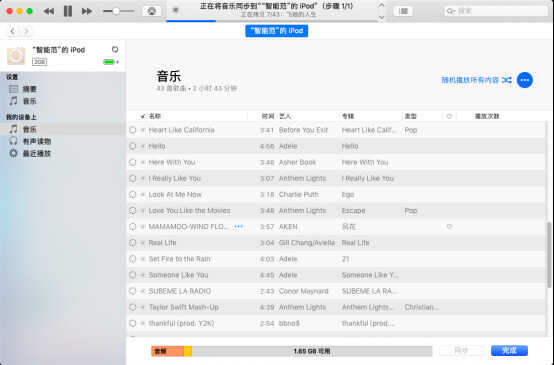
Task: Click the search field
Action: tap(496, 11)
